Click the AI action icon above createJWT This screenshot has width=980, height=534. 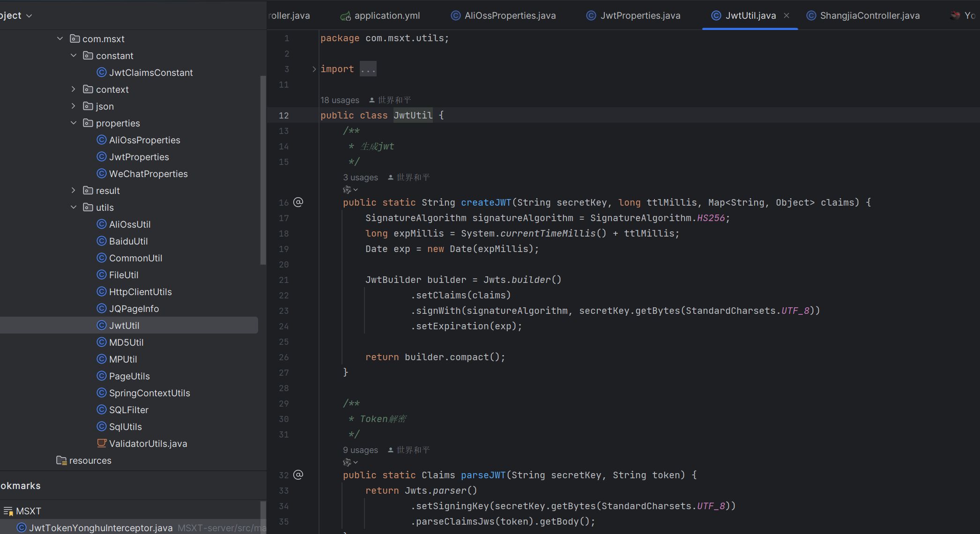coord(347,190)
